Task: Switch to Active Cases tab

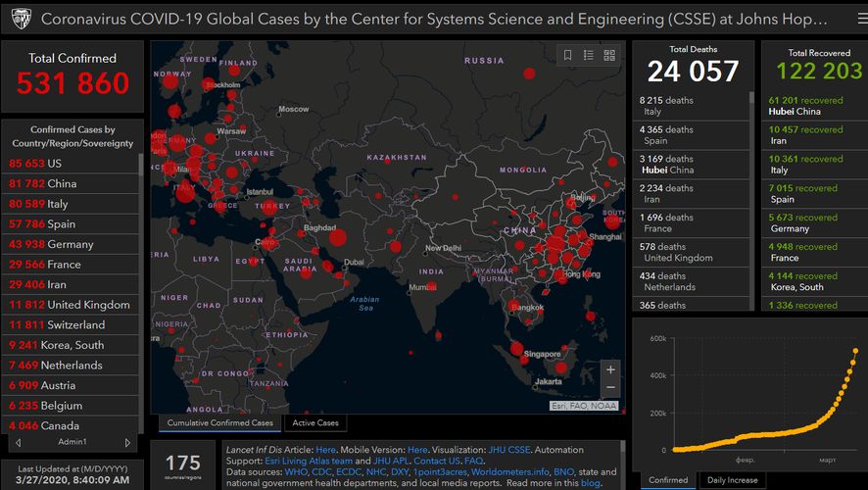Action: pyautogui.click(x=314, y=423)
